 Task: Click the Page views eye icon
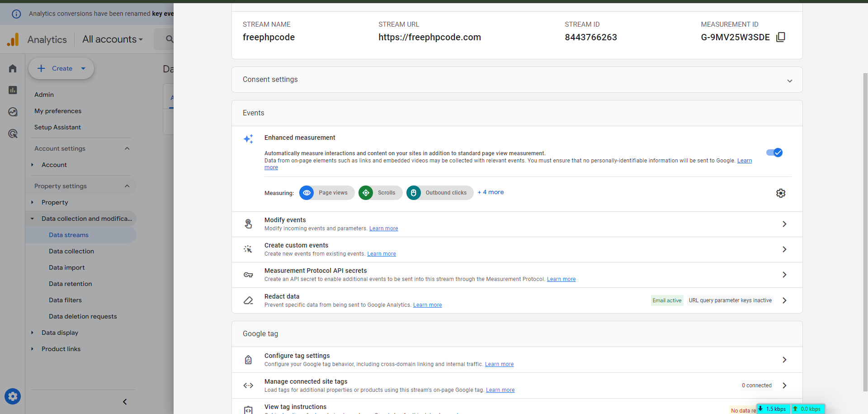[x=307, y=193]
